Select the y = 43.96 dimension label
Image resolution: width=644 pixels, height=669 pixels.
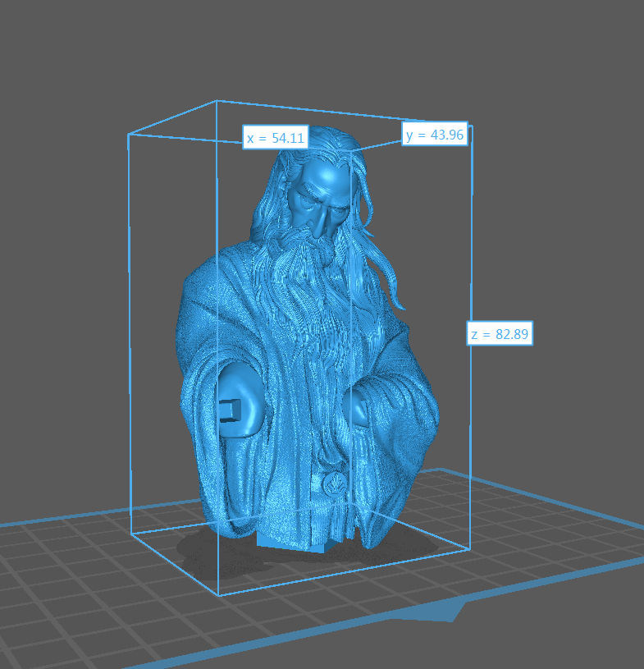tap(435, 135)
